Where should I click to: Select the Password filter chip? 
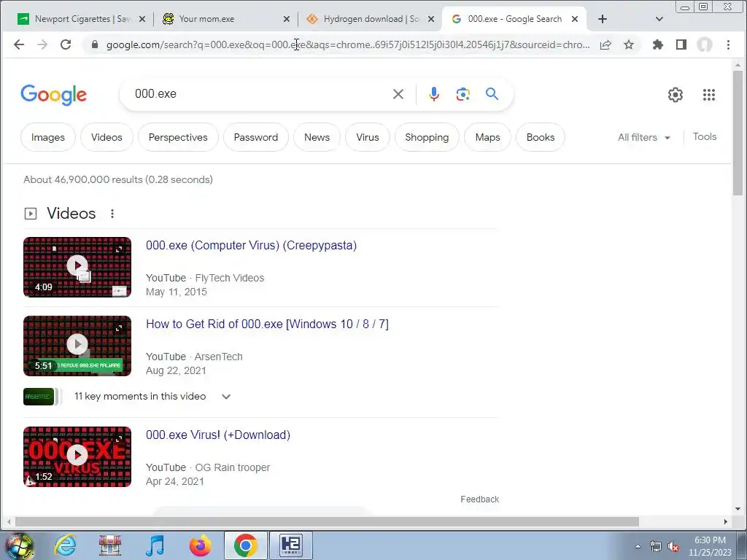(256, 137)
